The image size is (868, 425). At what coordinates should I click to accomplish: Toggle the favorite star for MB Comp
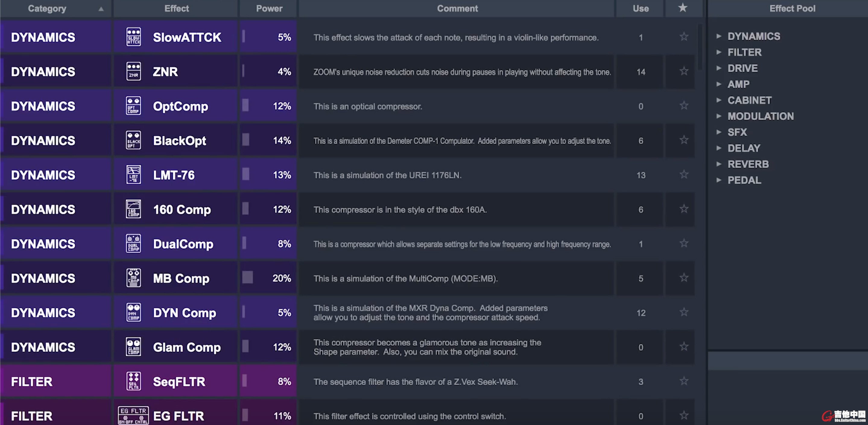(684, 278)
